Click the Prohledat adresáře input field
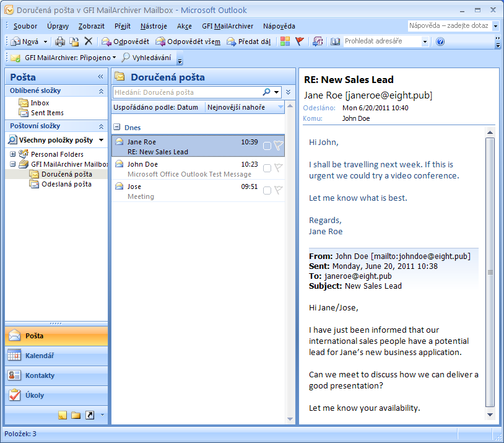 [x=383, y=42]
